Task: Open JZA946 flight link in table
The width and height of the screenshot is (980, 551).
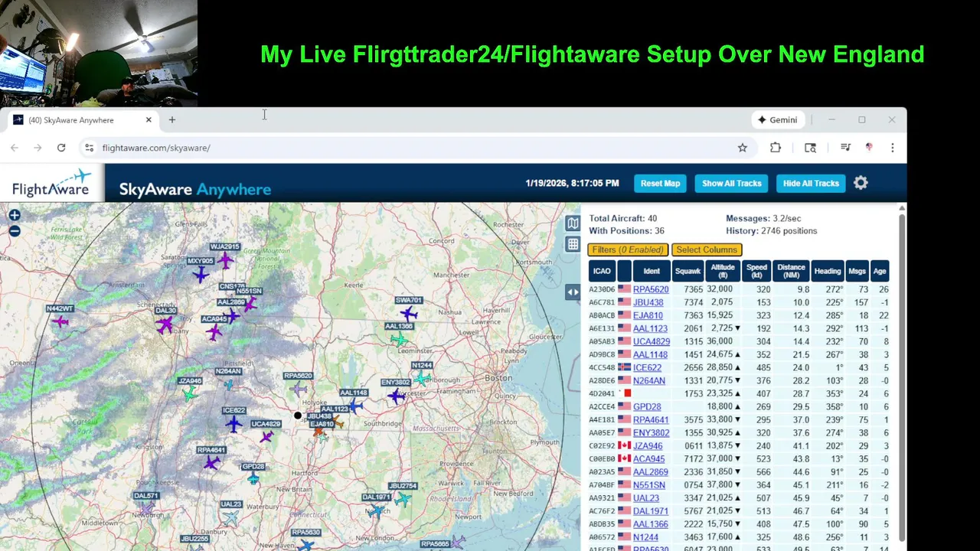Action: pos(648,445)
